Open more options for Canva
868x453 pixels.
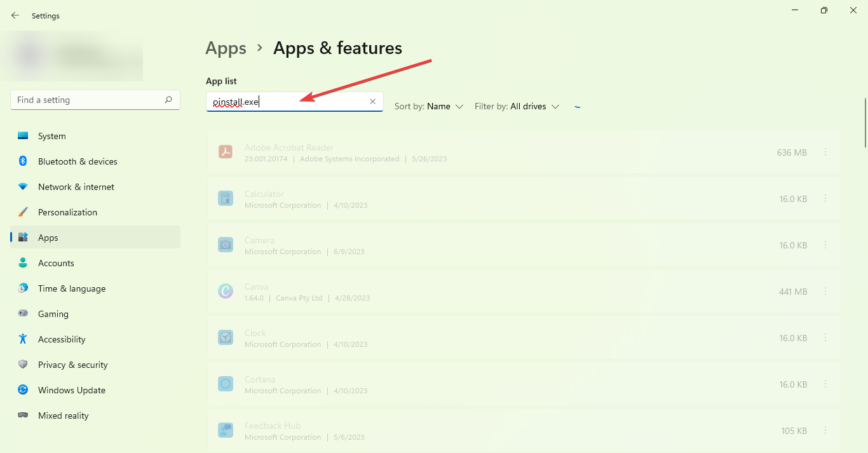825,292
